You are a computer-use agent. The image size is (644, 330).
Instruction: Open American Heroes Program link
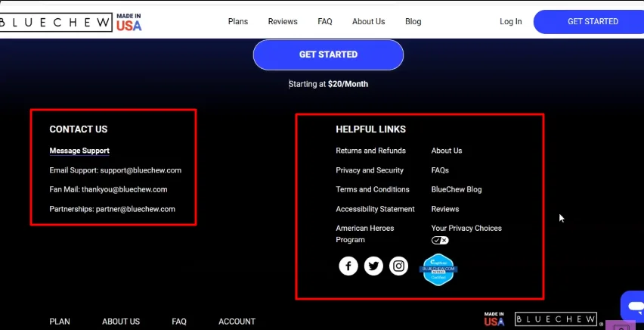pyautogui.click(x=365, y=234)
